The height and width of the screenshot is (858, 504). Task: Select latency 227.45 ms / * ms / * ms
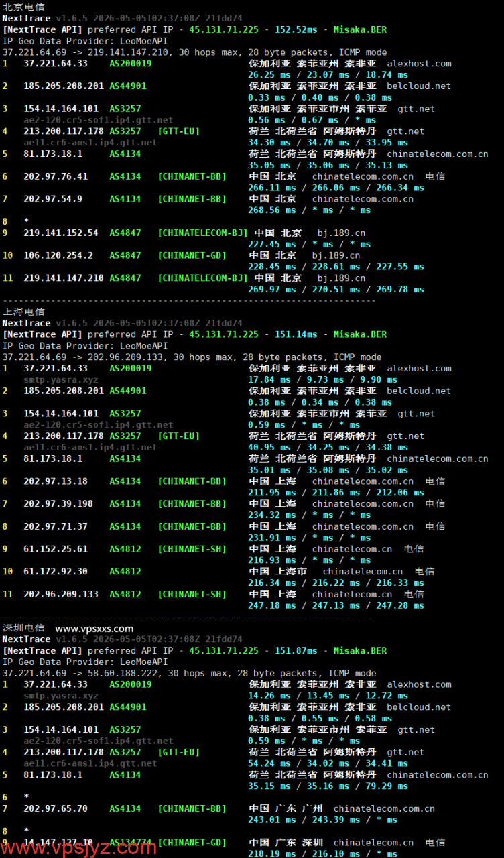click(x=309, y=244)
